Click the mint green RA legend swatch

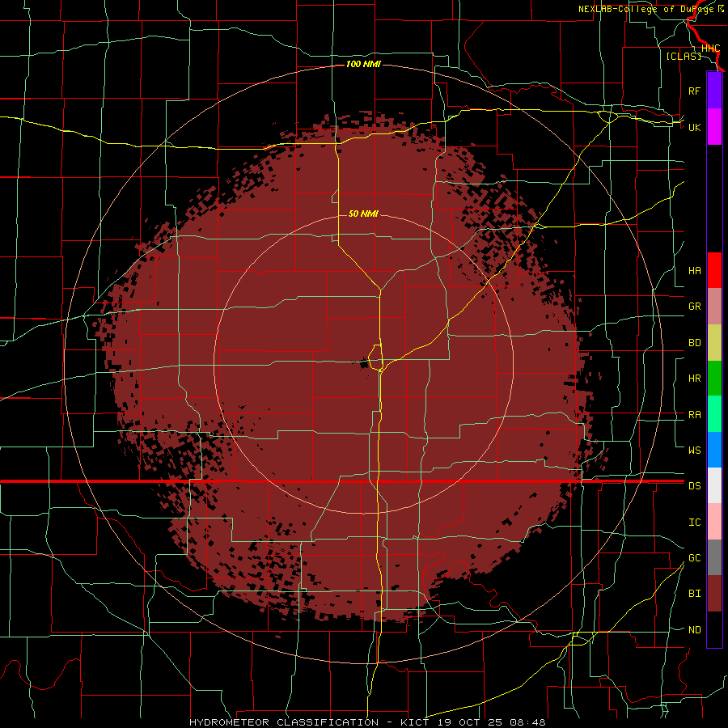pos(714,414)
